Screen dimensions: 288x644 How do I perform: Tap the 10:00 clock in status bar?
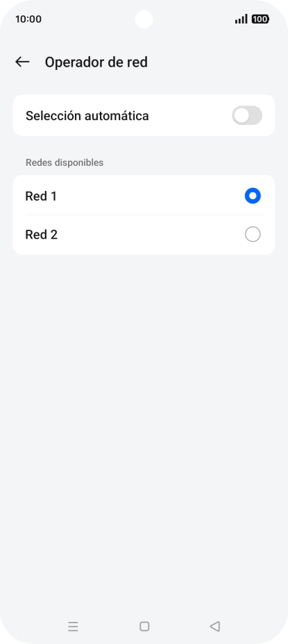tap(28, 19)
